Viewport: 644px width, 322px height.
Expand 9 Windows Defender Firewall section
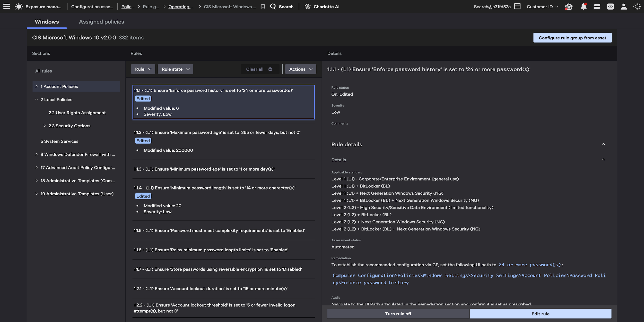36,155
